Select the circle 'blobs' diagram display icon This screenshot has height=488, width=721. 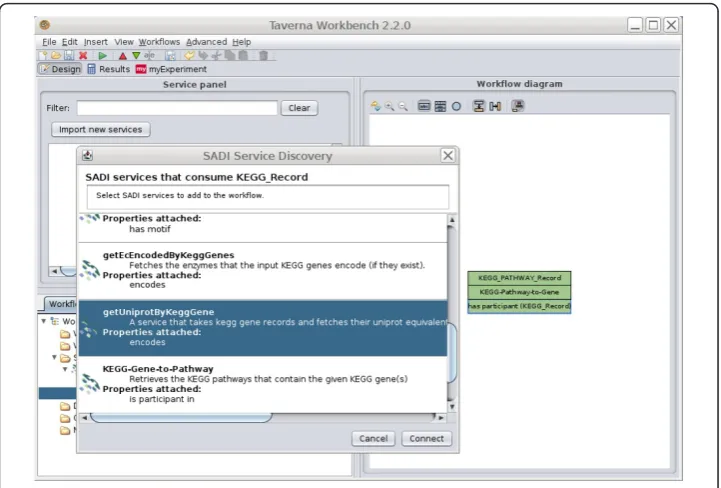456,106
